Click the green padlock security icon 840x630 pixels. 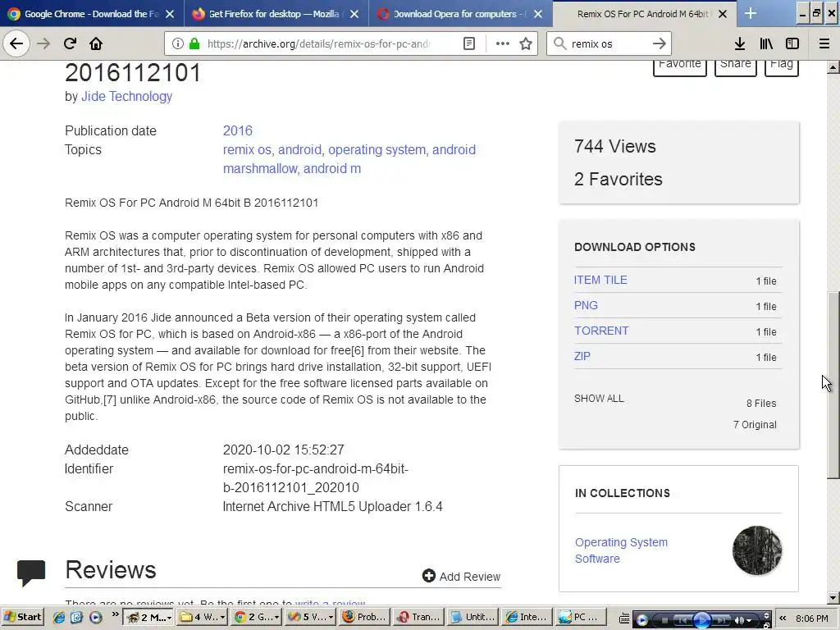[194, 44]
